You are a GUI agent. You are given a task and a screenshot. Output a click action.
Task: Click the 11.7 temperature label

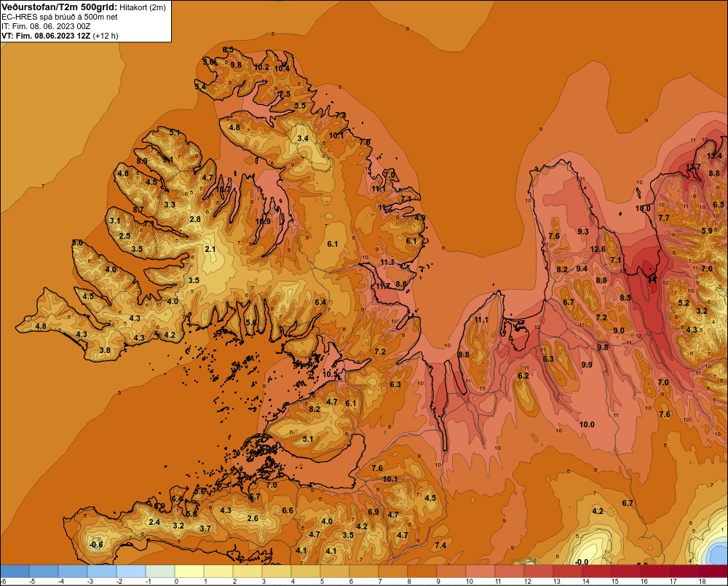click(x=383, y=286)
